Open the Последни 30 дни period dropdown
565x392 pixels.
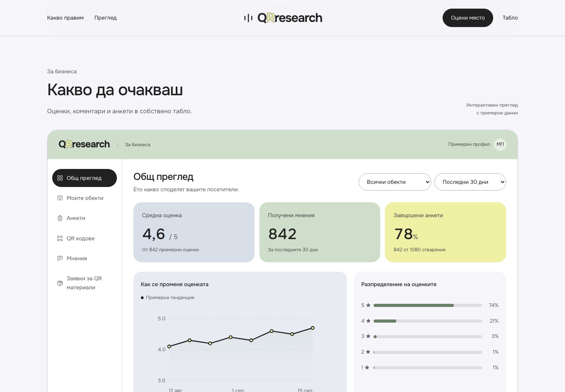pos(470,182)
